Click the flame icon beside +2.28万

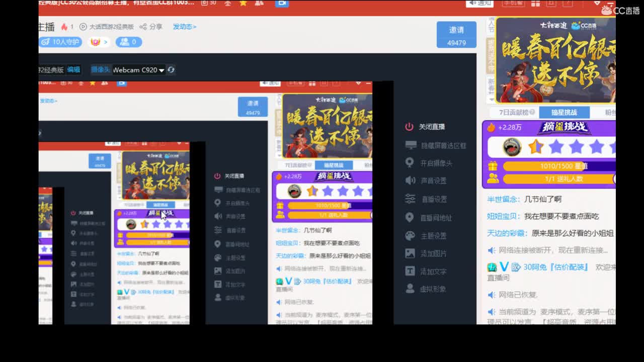[x=491, y=128]
